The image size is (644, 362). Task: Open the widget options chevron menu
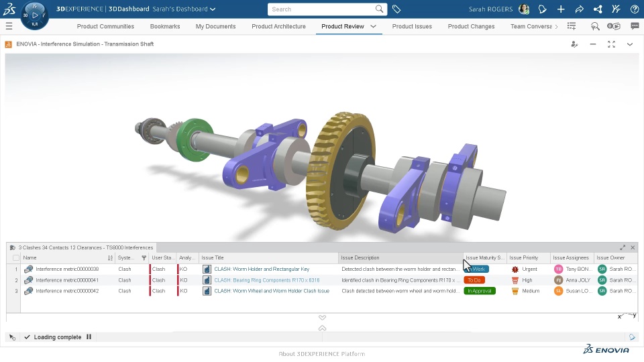point(630,44)
